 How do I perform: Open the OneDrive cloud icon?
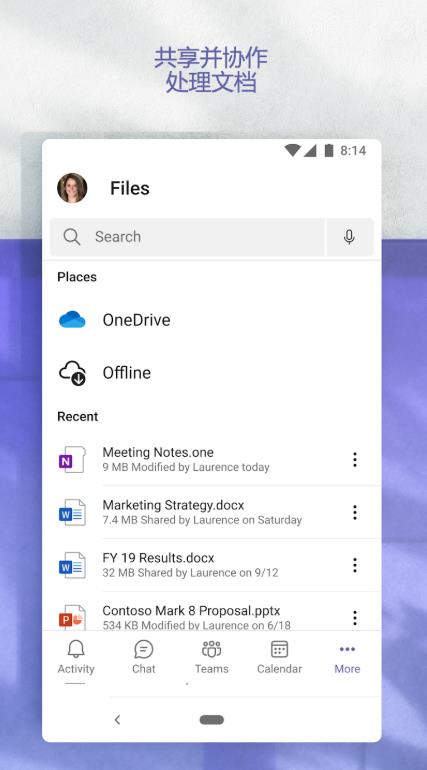coord(72,320)
